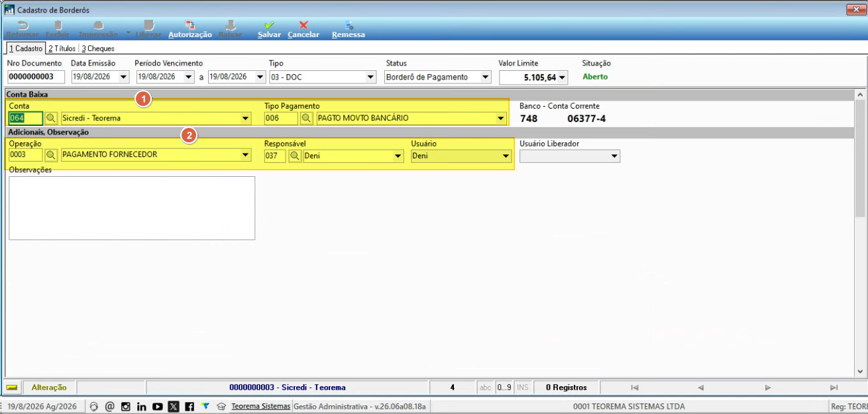Click the Conta code field 064

point(26,119)
